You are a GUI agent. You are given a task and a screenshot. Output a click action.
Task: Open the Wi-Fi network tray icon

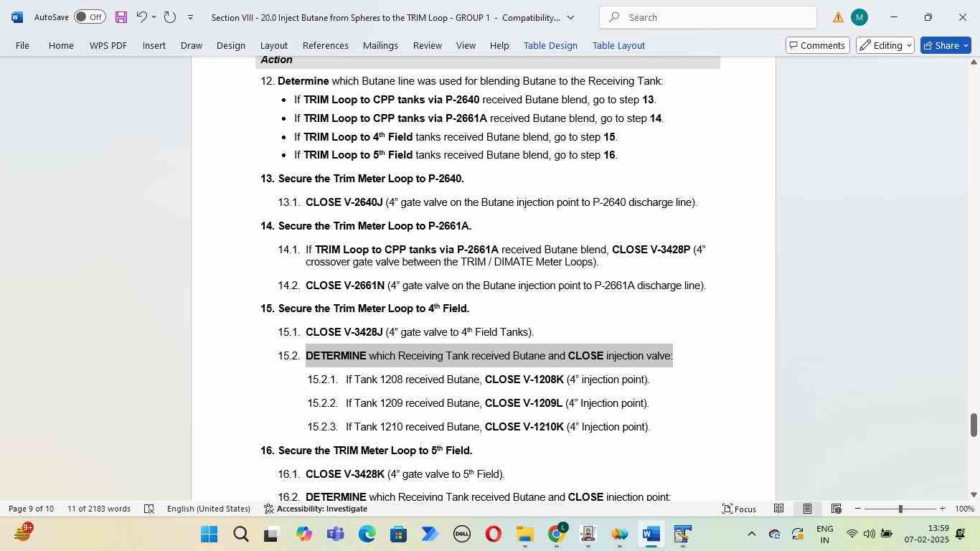(852, 534)
